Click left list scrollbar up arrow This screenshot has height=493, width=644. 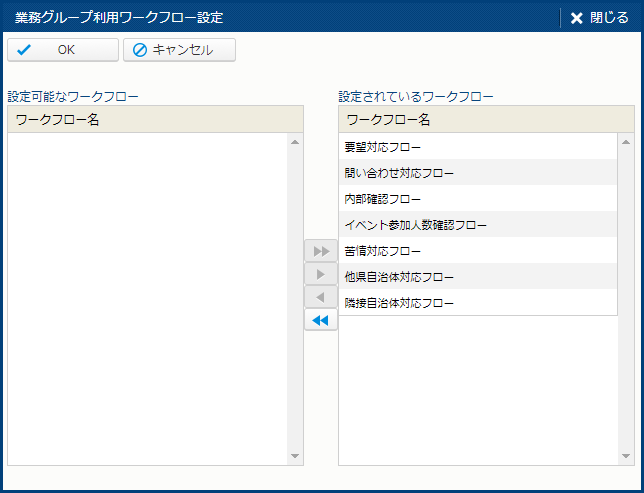pos(295,142)
